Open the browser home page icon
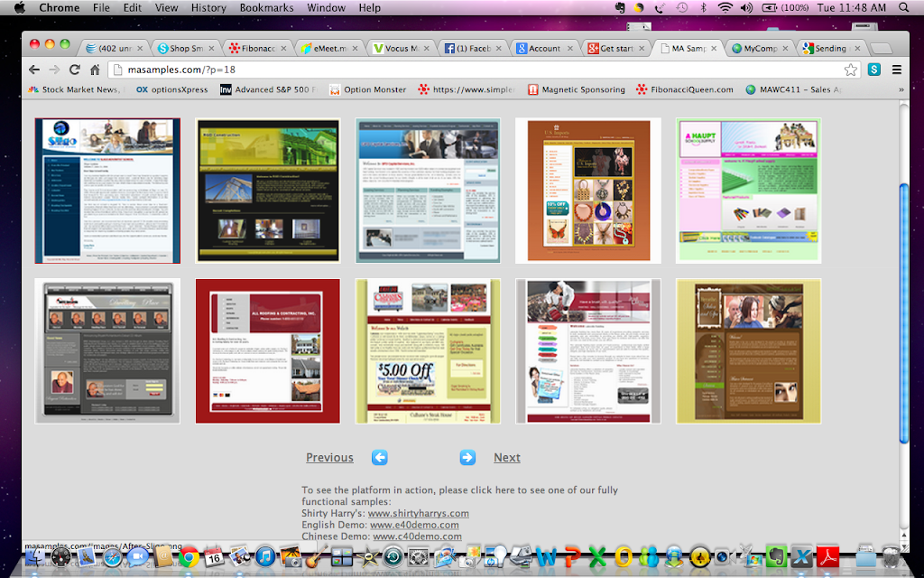This screenshot has height=578, width=924. 94,70
